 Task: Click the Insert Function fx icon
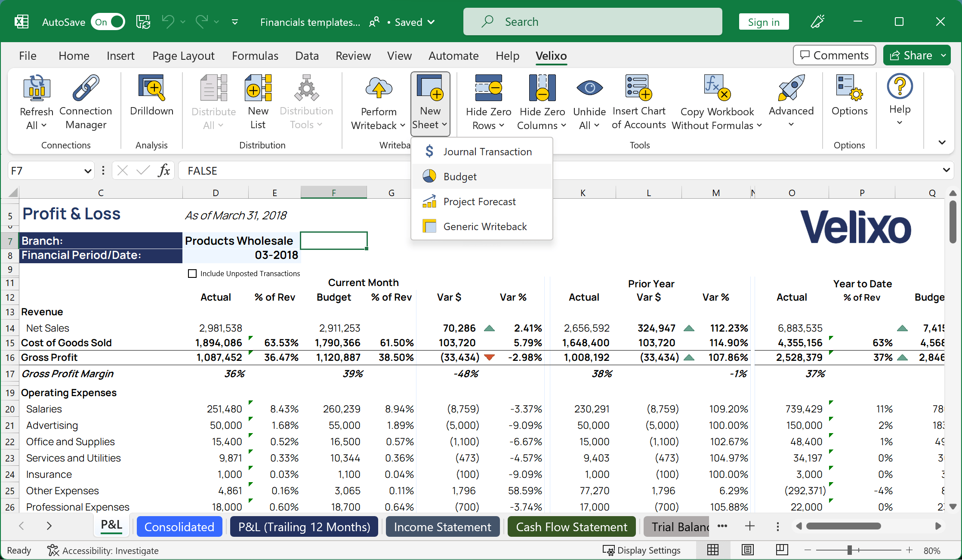(164, 171)
